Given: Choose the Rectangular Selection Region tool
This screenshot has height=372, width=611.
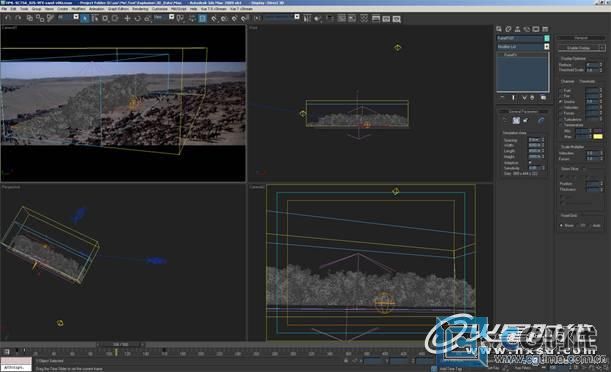Looking at the screenshot, I should coord(105,18).
